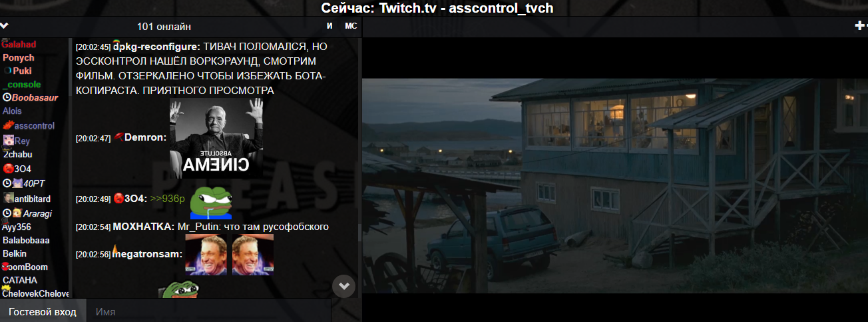Click the crying Pepe emote by 3O4
The height and width of the screenshot is (322, 868).
212,202
